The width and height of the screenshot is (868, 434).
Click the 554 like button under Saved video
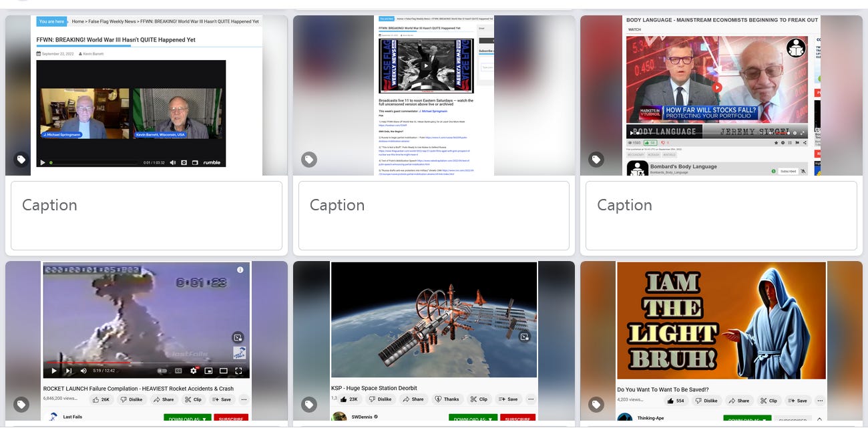[676, 401]
